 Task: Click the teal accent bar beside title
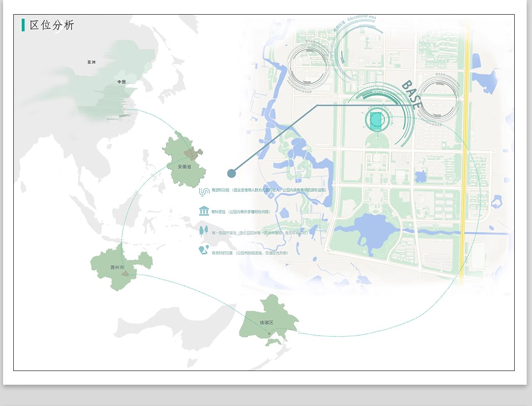coord(23,25)
